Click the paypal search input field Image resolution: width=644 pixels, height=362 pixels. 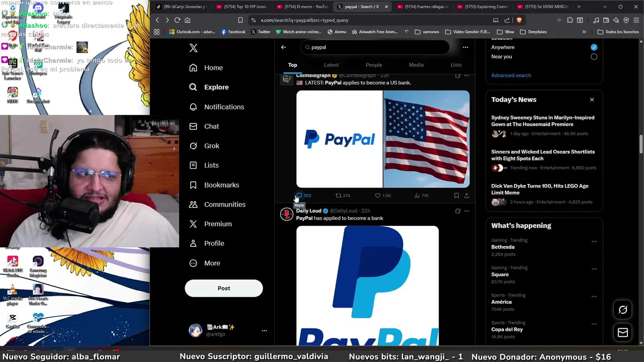coord(375,47)
